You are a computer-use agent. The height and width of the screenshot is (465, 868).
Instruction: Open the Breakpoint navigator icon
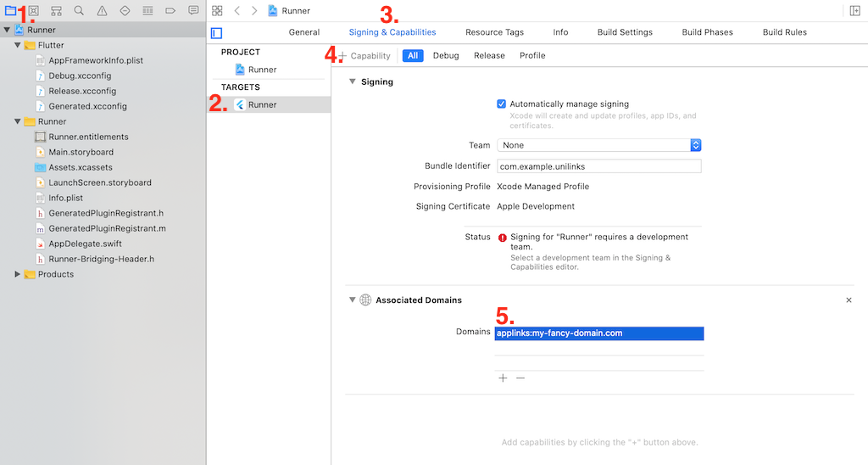tap(170, 10)
